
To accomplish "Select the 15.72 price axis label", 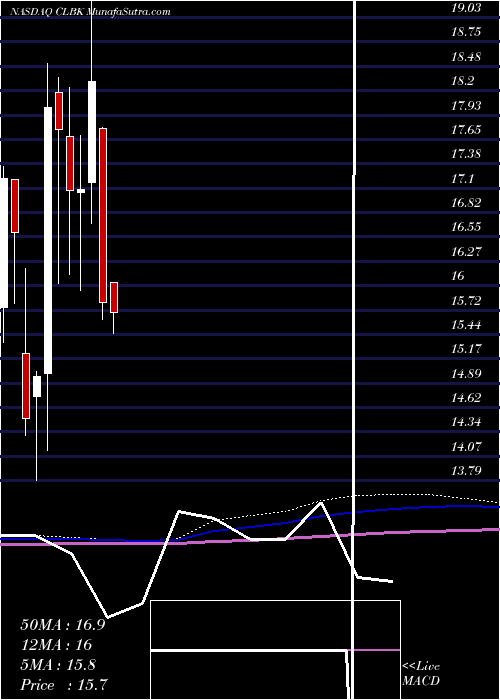I will 467,300.
